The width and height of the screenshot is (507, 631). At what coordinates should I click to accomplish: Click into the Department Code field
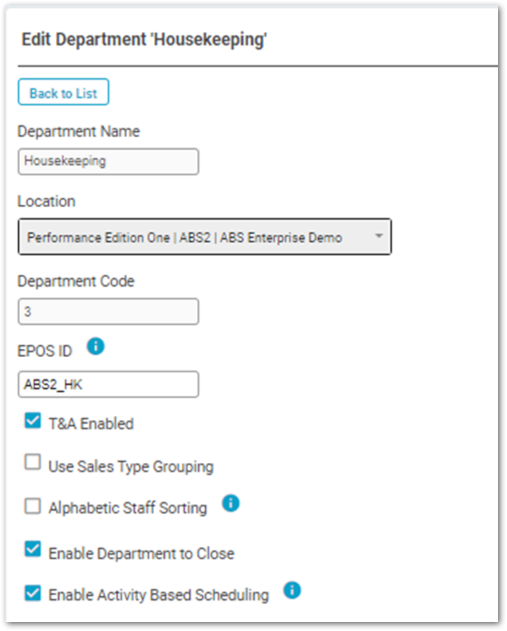click(108, 311)
